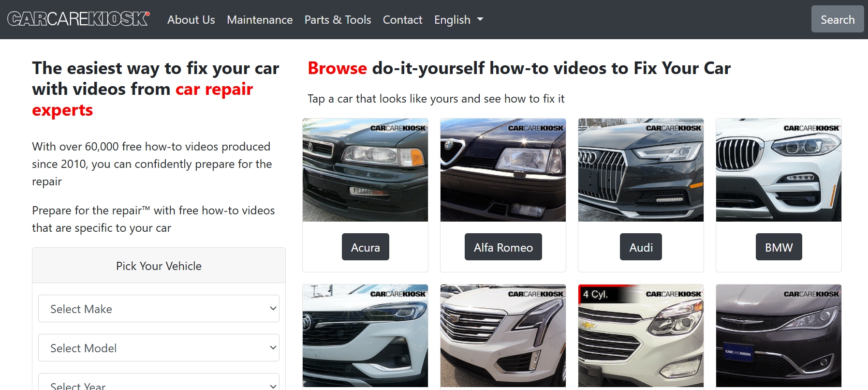Image resolution: width=868 pixels, height=390 pixels.
Task: Click the BMW button
Action: click(x=779, y=247)
